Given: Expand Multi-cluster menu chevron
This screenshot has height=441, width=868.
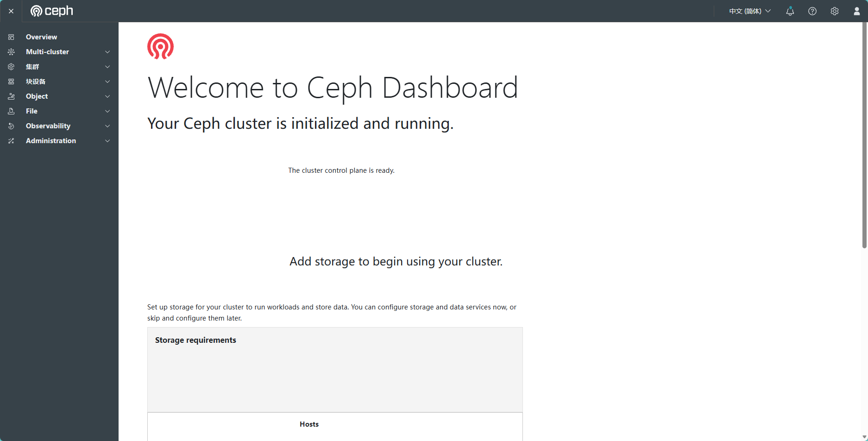Looking at the screenshot, I should point(107,52).
